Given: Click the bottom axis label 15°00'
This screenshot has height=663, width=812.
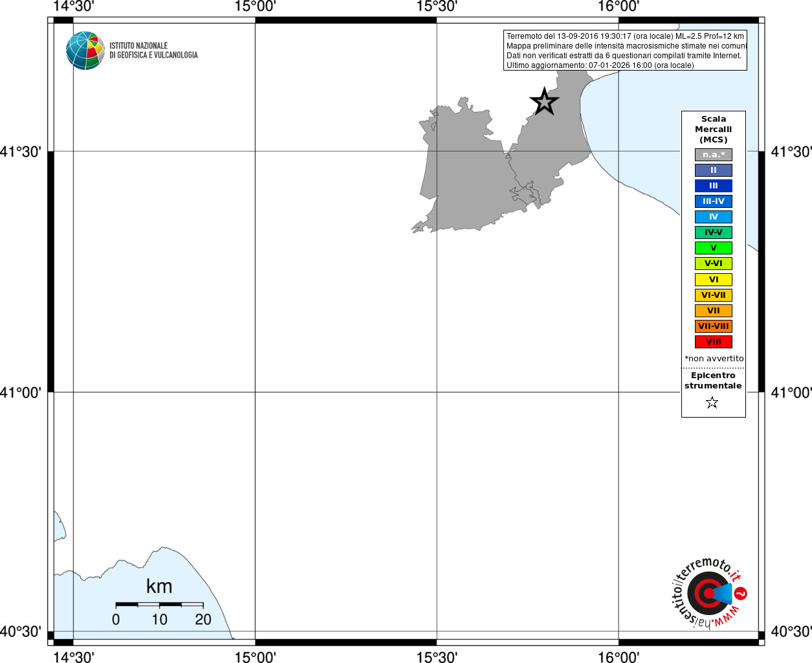Looking at the screenshot, I should coord(255,657).
